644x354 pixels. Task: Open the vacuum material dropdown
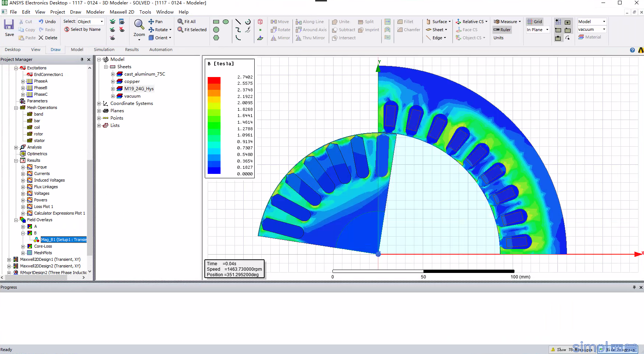tap(592, 29)
